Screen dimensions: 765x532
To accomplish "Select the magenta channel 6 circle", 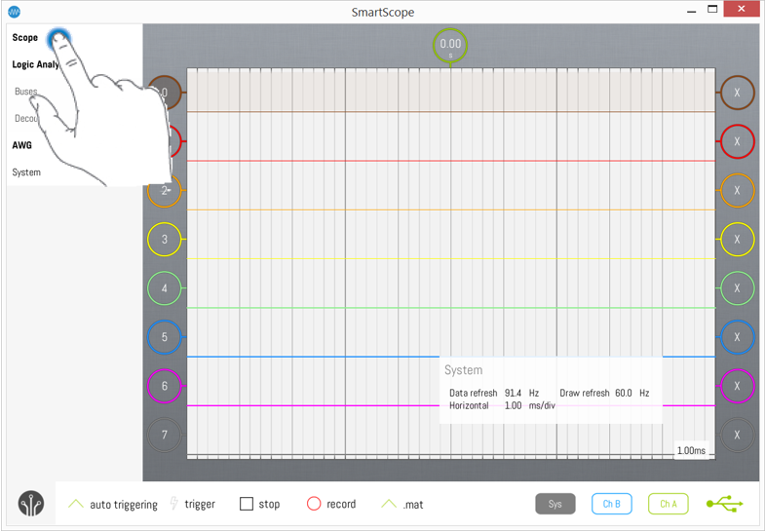I will coord(165,386).
